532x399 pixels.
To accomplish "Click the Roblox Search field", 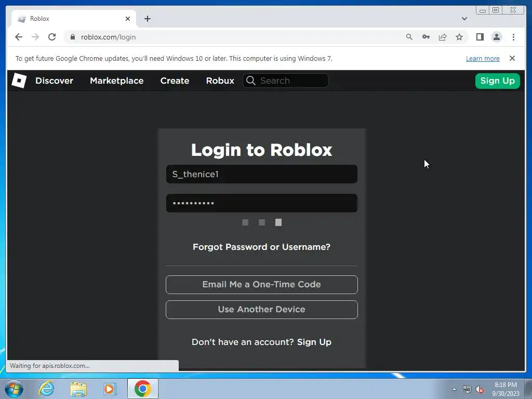I will [x=286, y=81].
